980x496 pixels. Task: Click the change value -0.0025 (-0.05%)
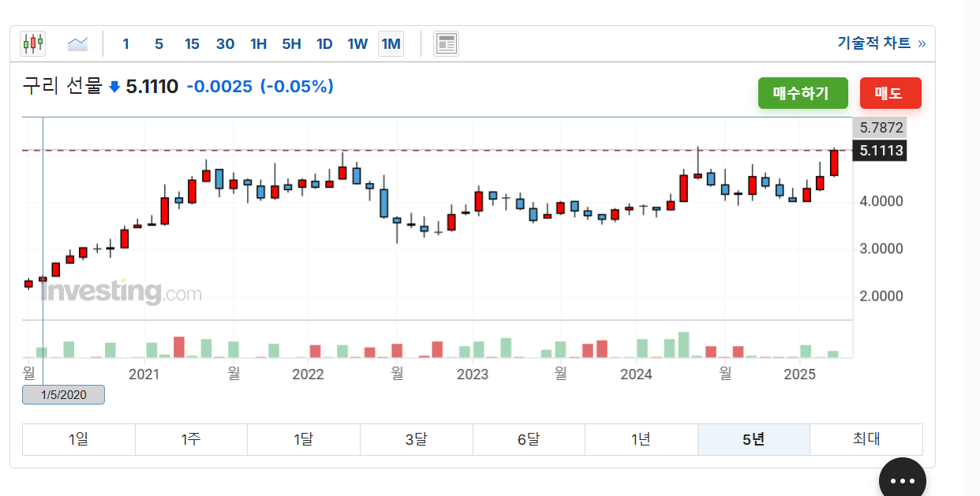coord(260,86)
